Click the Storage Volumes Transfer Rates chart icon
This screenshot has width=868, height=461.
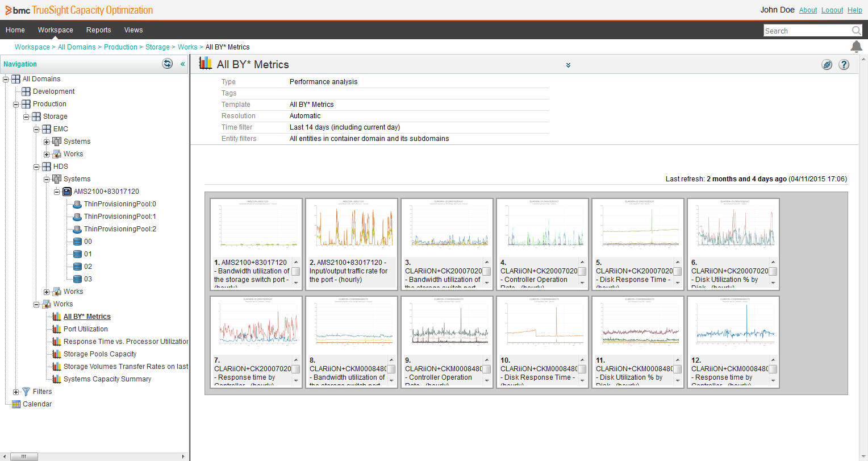pos(57,367)
